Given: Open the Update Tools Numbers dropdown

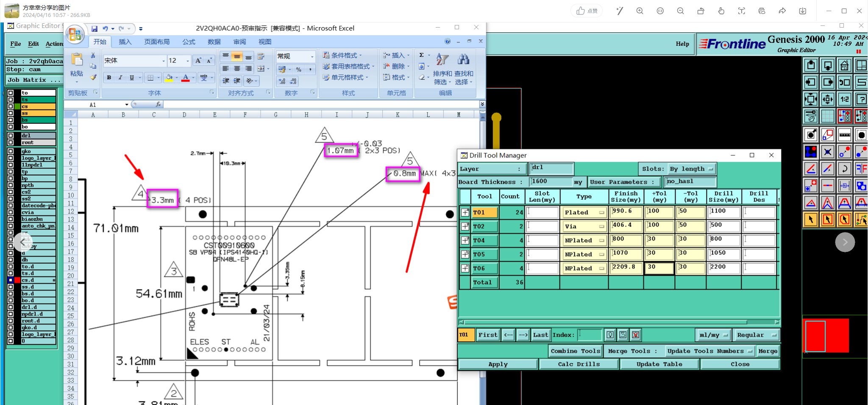Looking at the screenshot, I should pos(709,351).
